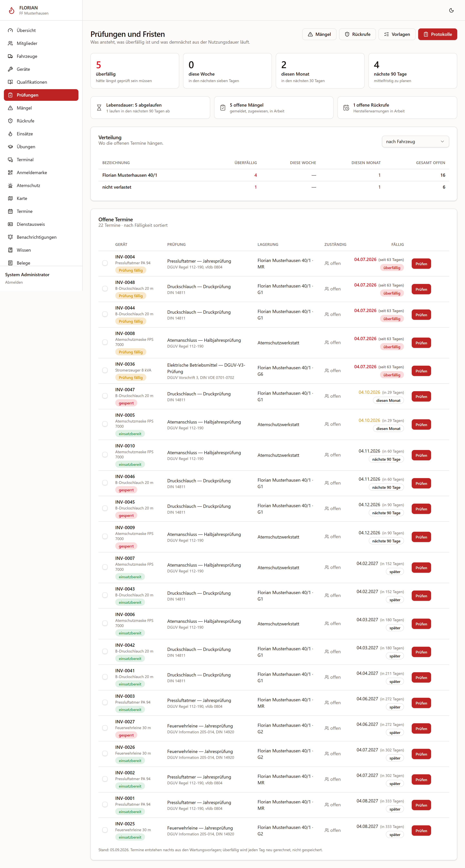Click the Anmeldemarke QR code icon

click(10, 173)
